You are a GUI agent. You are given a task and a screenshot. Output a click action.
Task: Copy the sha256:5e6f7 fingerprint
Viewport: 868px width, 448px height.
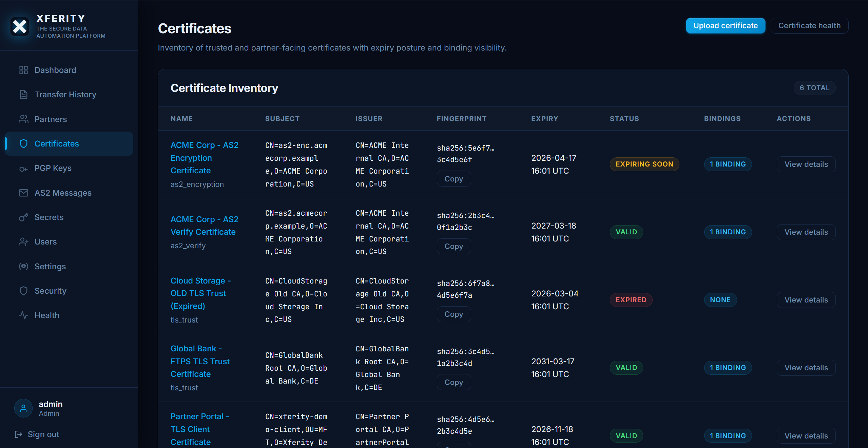[454, 179]
